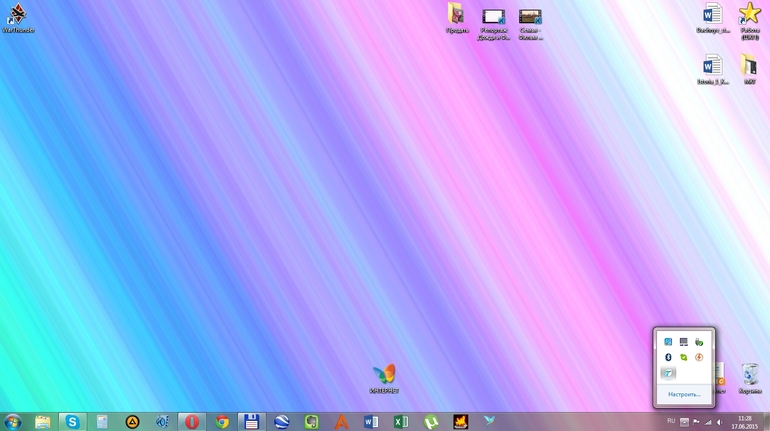The image size is (770, 431).
Task: Collapse the hidden tray icons arrow
Action: [685, 421]
